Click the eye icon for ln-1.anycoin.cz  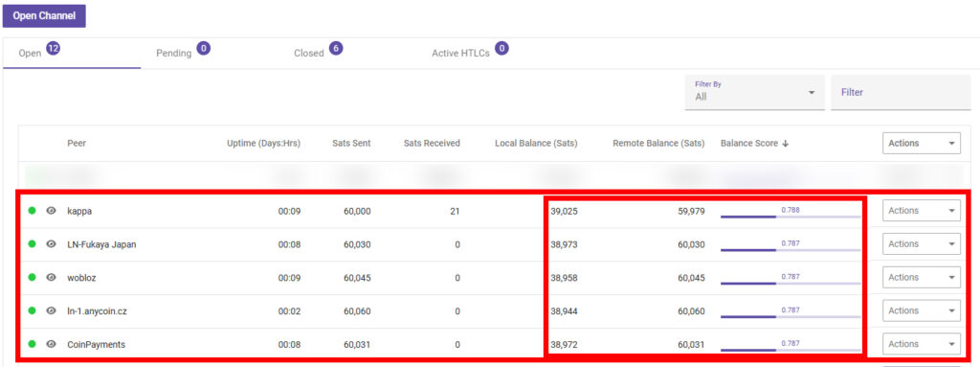point(52,310)
